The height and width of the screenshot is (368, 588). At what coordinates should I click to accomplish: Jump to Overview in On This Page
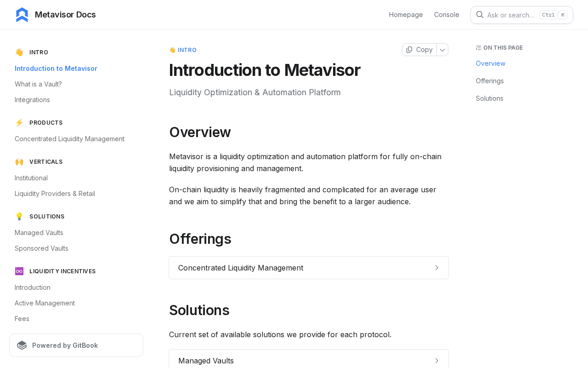click(x=491, y=63)
